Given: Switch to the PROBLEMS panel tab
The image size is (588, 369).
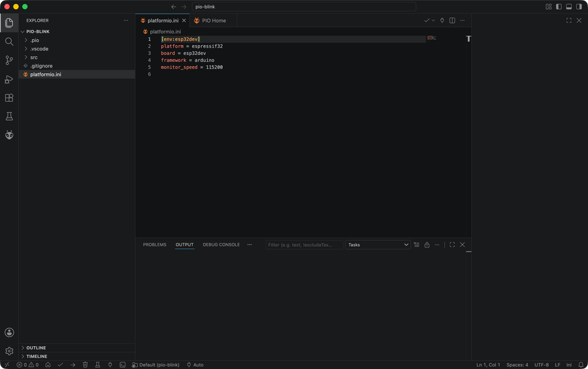Looking at the screenshot, I should (154, 244).
